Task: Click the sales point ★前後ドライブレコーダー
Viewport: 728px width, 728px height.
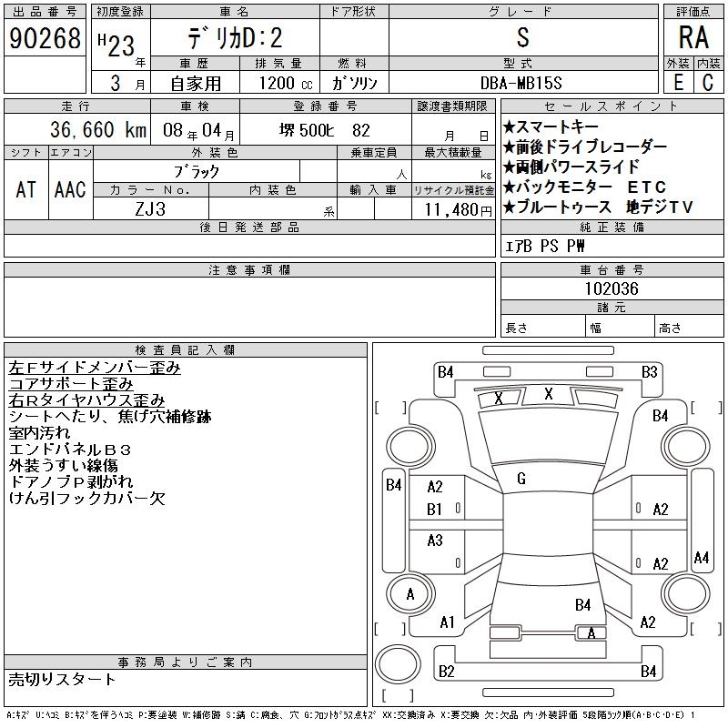Action: tap(585, 147)
